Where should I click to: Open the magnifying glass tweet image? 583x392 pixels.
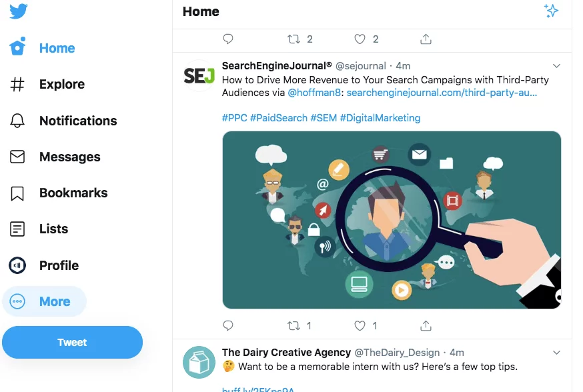(x=392, y=220)
